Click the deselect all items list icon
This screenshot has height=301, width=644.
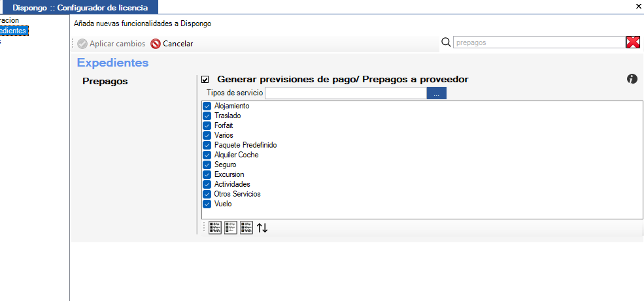231,228
